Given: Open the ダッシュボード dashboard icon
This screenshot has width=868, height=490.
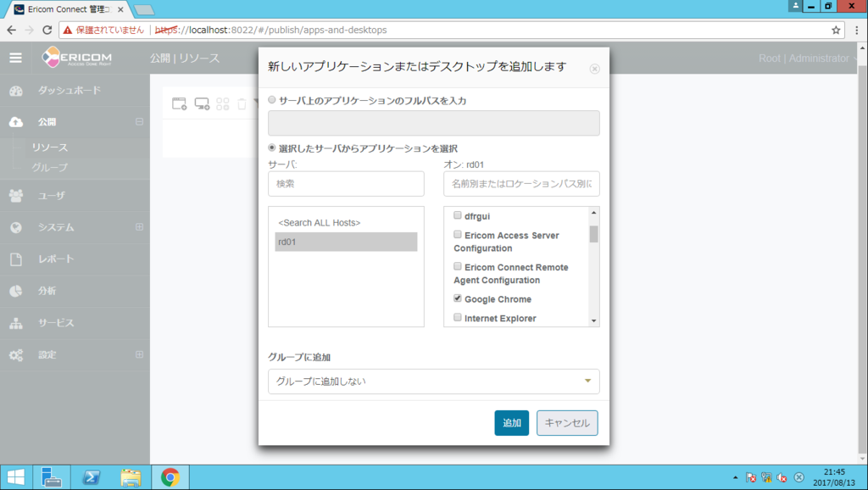Looking at the screenshot, I should click(16, 91).
